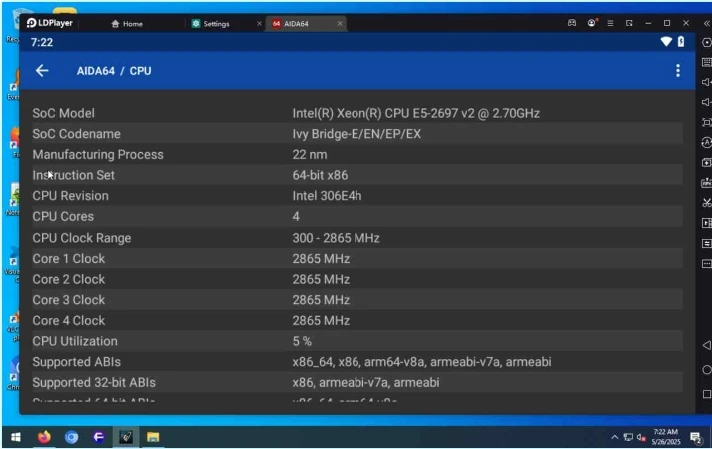Image resolution: width=712 pixels, height=449 pixels.
Task: Lower volume with sidebar volume-down icon
Action: tap(707, 102)
